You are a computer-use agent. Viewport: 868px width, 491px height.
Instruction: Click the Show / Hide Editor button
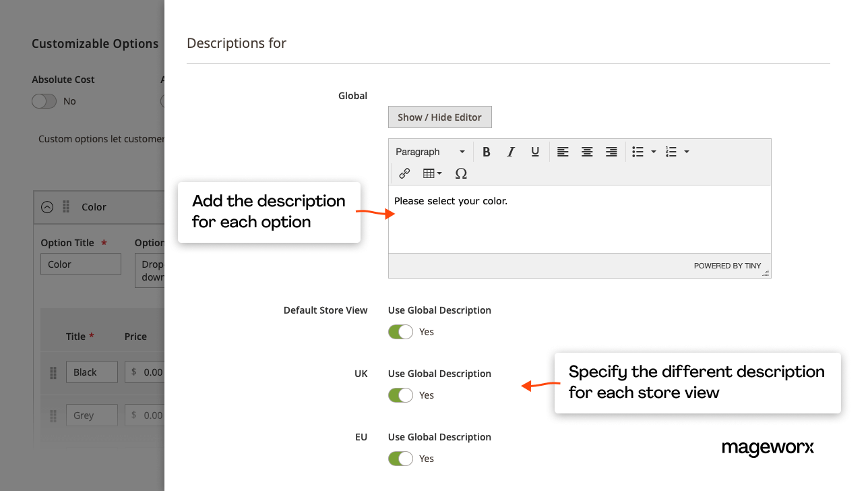coord(439,117)
